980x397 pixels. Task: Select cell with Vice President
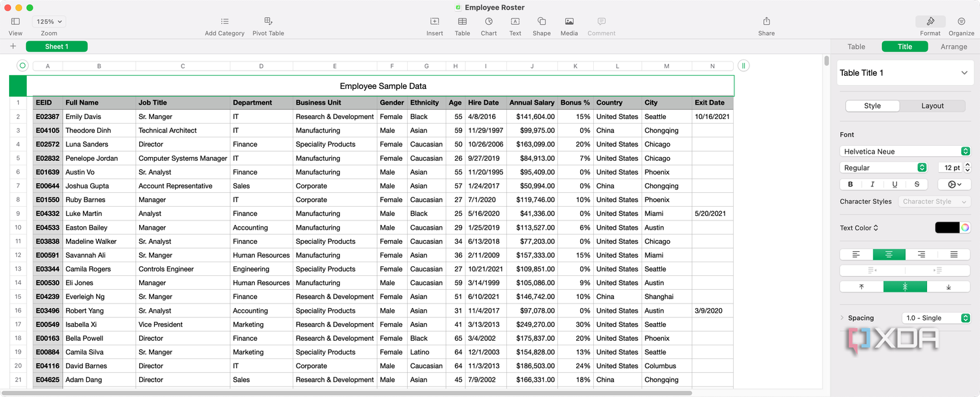[183, 324]
